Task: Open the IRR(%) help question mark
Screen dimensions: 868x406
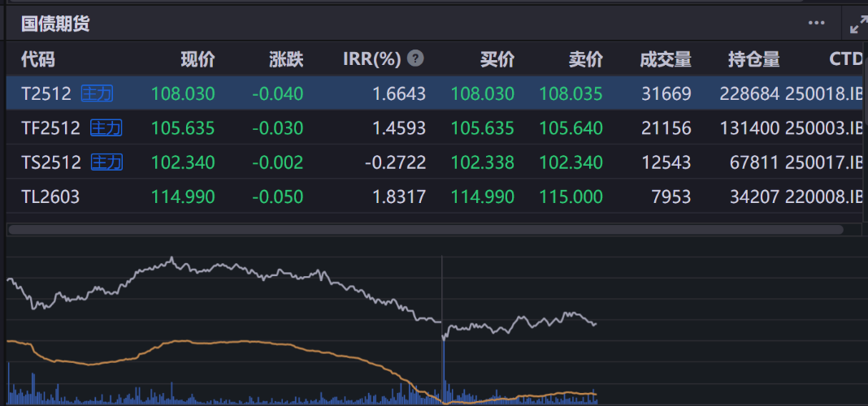Action: 416,58
